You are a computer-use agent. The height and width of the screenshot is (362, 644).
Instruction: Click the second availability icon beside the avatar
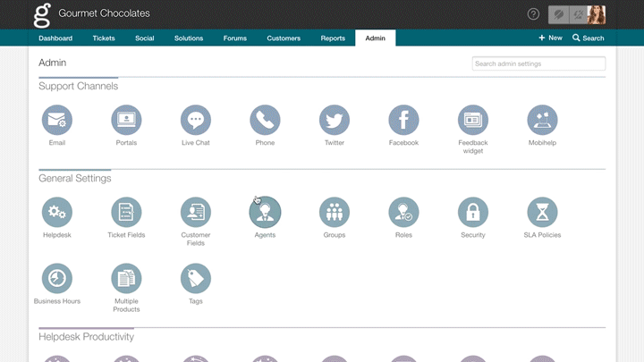(579, 15)
